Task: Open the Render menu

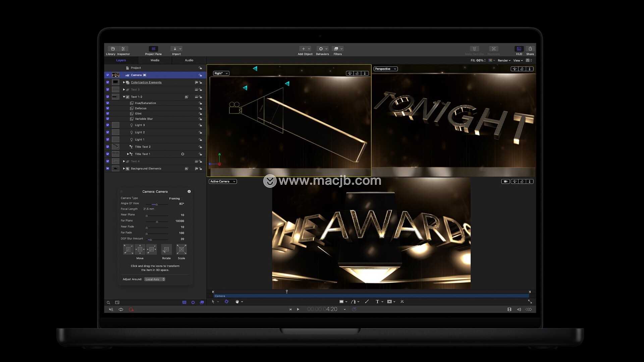Action: coord(504,61)
